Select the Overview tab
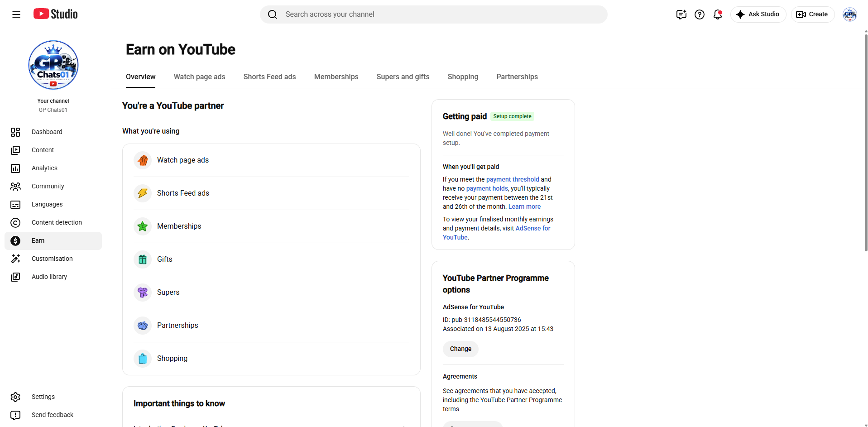868x427 pixels. pos(140,77)
